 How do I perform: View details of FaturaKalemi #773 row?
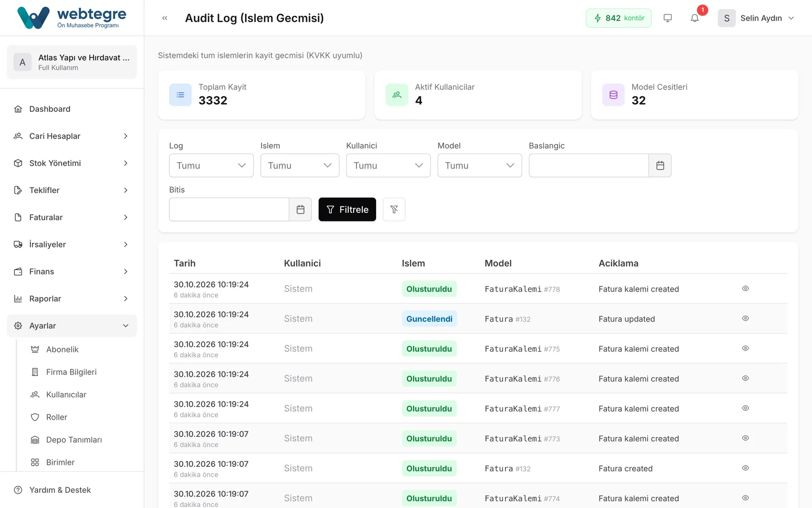745,438
